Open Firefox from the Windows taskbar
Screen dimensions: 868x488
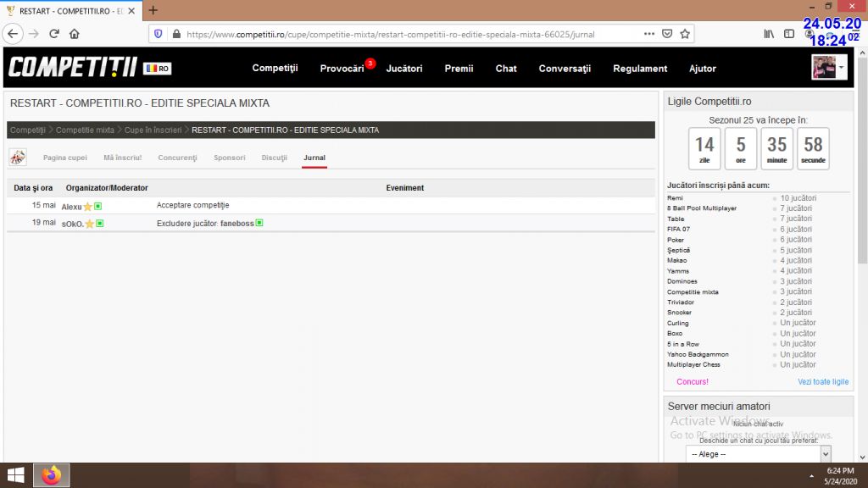(x=51, y=475)
